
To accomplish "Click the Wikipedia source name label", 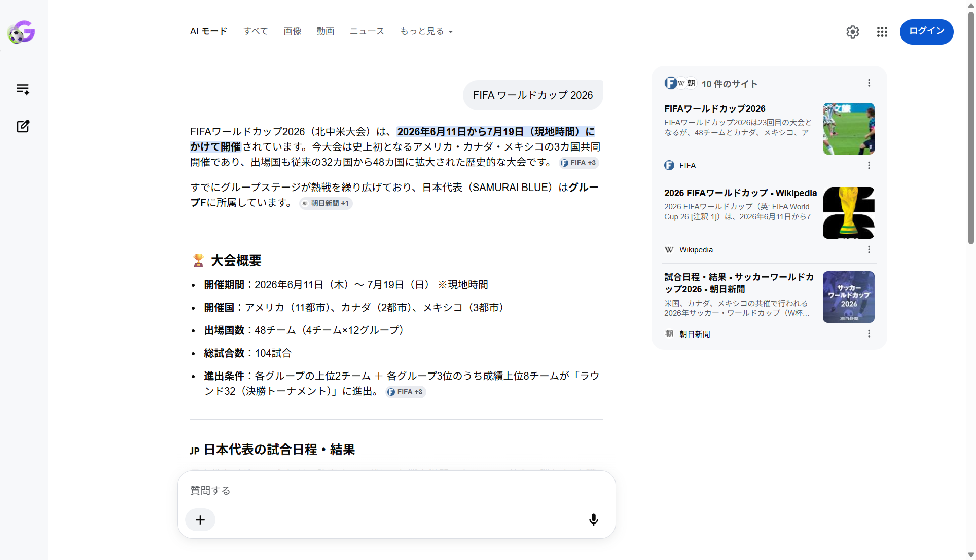I will pos(696,250).
